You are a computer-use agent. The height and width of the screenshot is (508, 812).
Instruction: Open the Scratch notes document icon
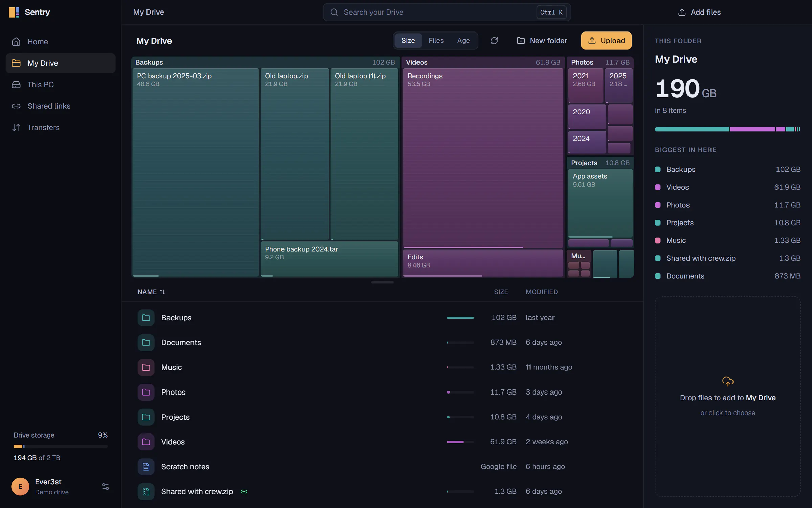pyautogui.click(x=146, y=467)
